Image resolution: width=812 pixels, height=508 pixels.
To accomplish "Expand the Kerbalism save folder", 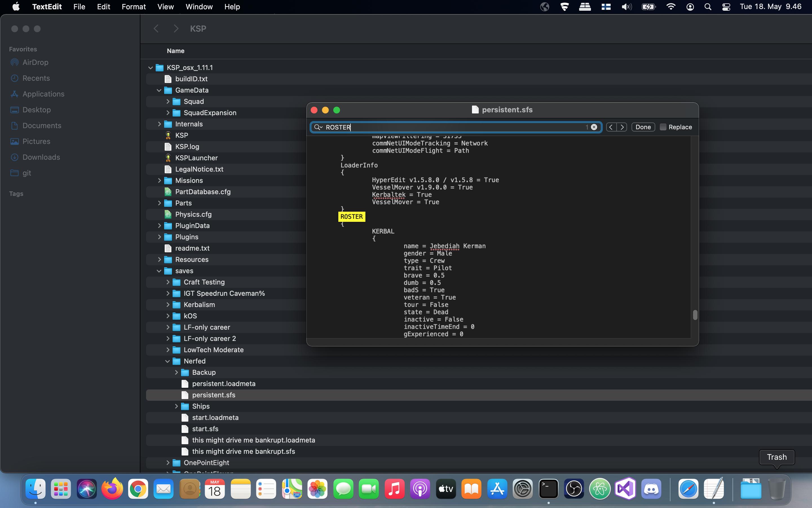I will tap(168, 305).
